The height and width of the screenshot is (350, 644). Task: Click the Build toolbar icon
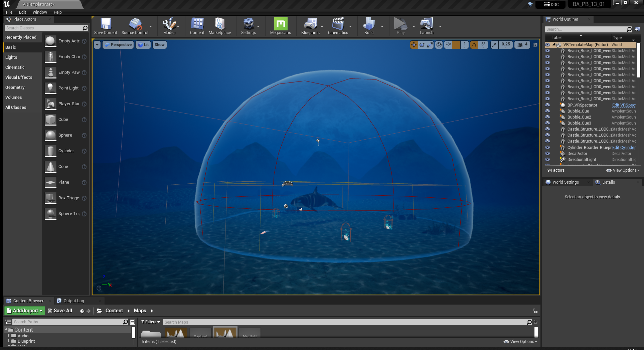(x=369, y=26)
